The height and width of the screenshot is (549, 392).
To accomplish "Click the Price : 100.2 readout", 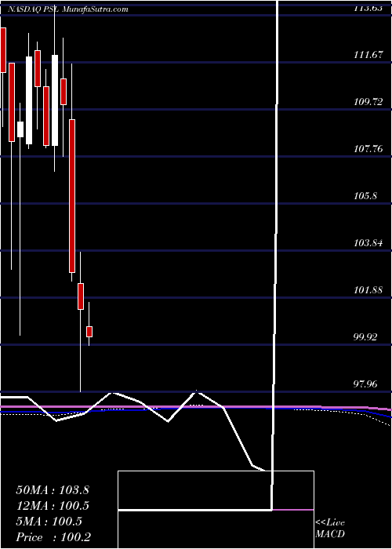I will coord(53,537).
